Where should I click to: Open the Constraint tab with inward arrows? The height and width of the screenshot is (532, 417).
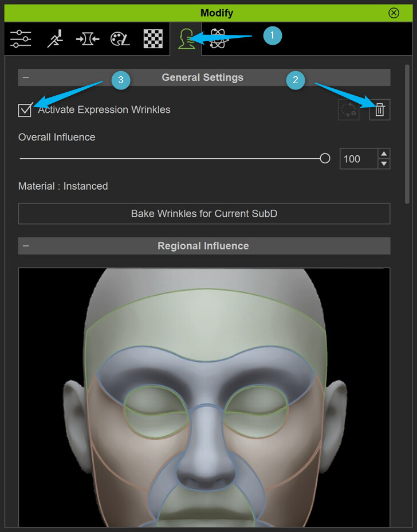[88, 39]
